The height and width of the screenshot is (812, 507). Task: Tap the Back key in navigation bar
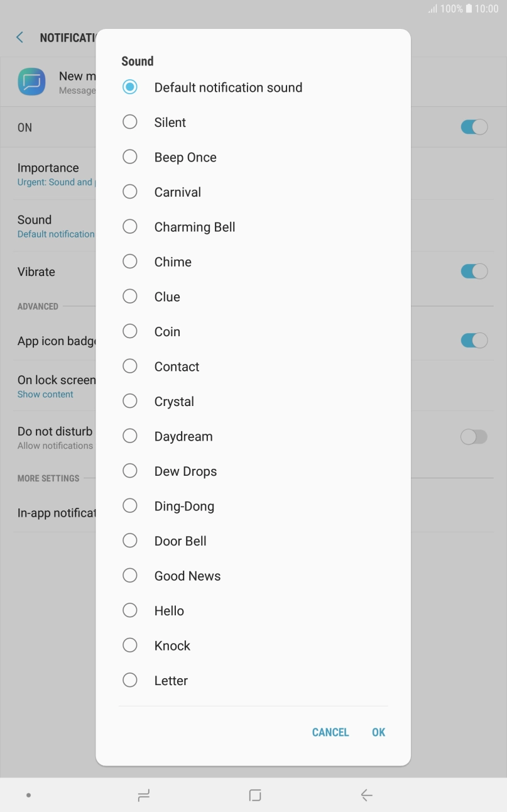click(x=366, y=794)
